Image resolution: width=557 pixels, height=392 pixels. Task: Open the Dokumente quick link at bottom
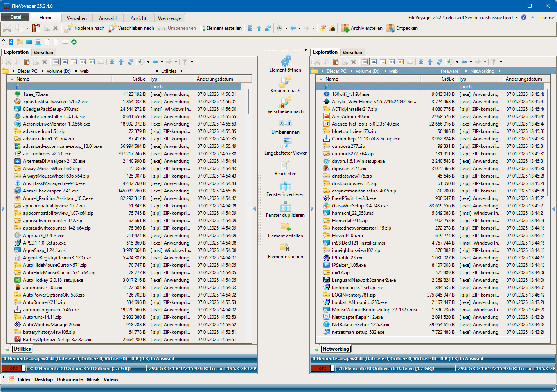[x=70, y=379]
